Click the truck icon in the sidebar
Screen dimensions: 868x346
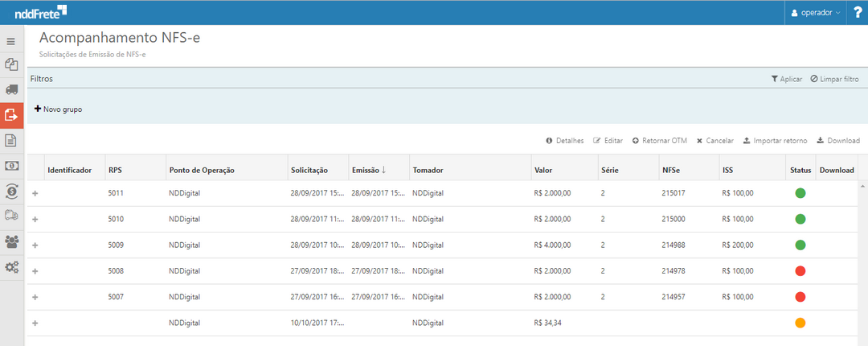11,89
